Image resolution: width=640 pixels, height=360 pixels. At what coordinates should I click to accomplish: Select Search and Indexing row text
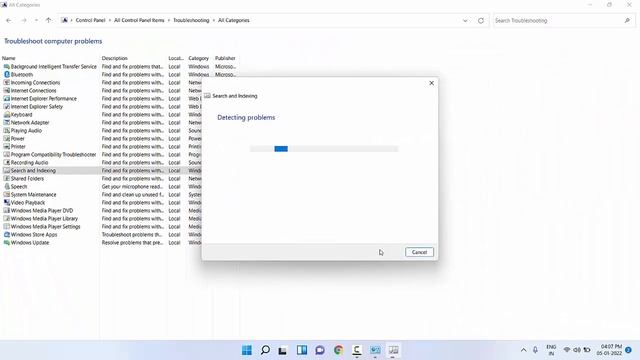coord(33,171)
